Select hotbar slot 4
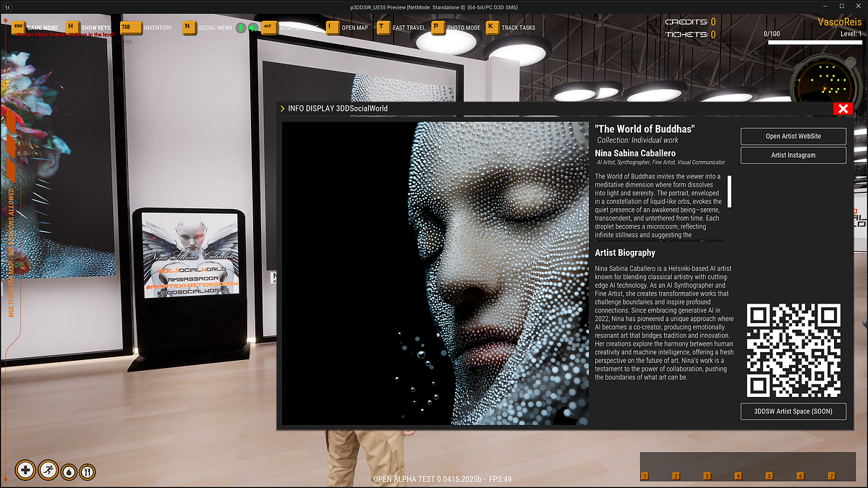Image resolution: width=868 pixels, height=488 pixels. coord(738,476)
